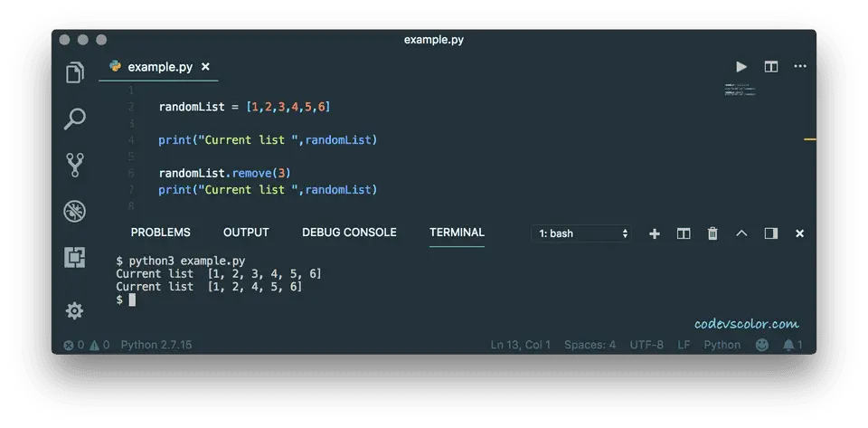Screen dimensions: 868x428
Task: Create a new terminal with plus icon
Action: pyautogui.click(x=655, y=233)
